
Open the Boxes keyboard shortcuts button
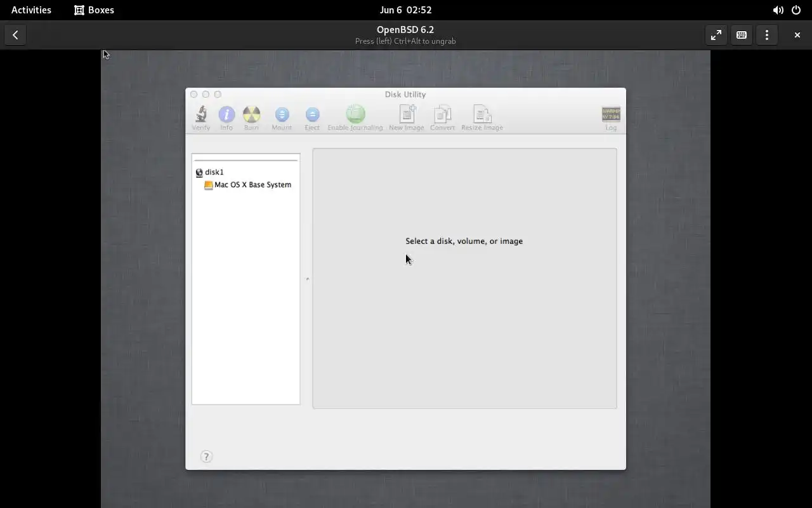[x=742, y=35]
